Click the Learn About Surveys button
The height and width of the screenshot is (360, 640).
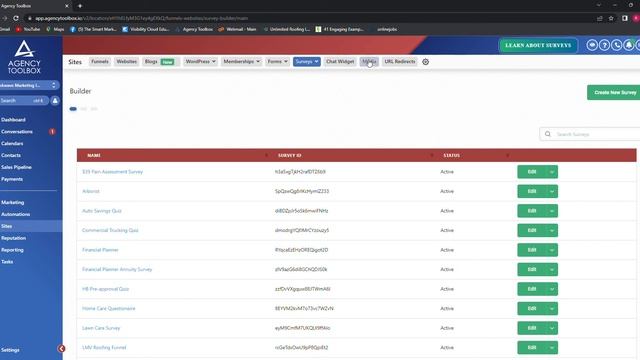[538, 45]
